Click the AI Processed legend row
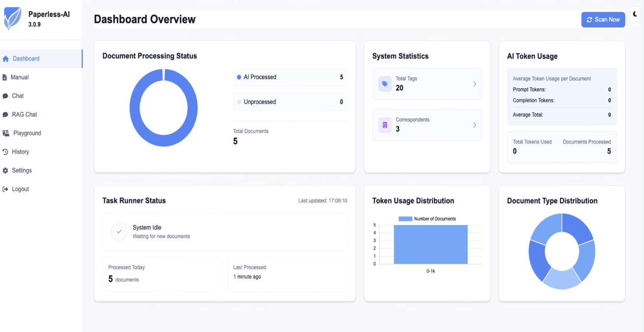The width and height of the screenshot is (644, 332). pos(290,77)
